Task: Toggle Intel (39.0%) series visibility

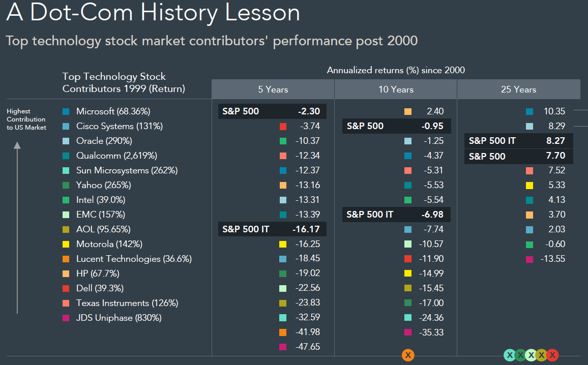Action: tap(65, 200)
